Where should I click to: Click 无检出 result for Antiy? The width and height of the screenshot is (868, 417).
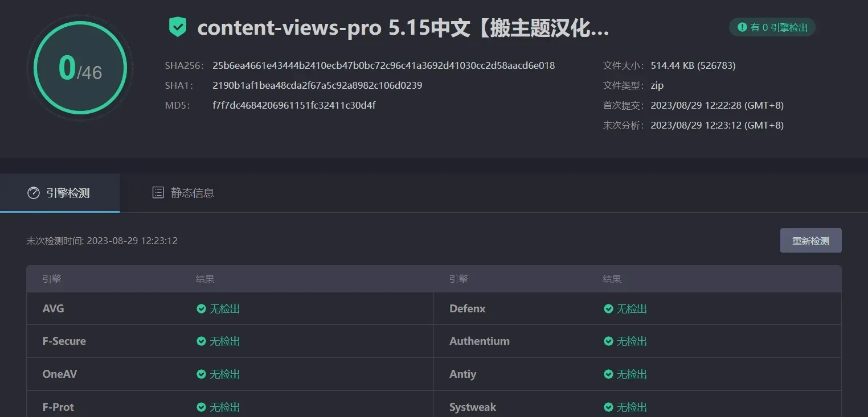(632, 374)
